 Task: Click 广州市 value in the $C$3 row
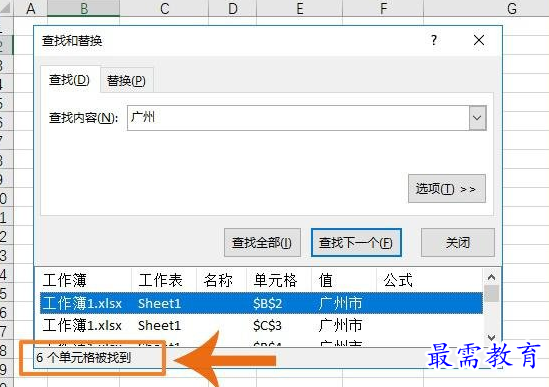coord(340,325)
